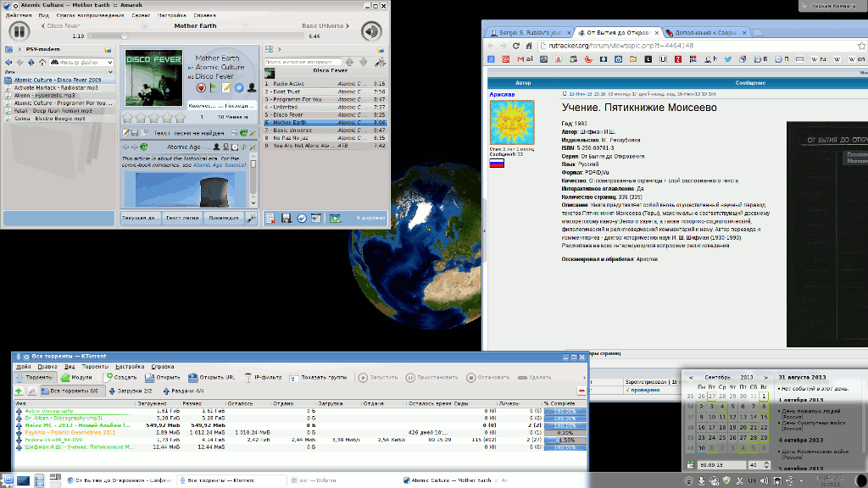Show artist silhouette icon in current track applet
Screen dimensions: 868x488
pyautogui.click(x=252, y=88)
